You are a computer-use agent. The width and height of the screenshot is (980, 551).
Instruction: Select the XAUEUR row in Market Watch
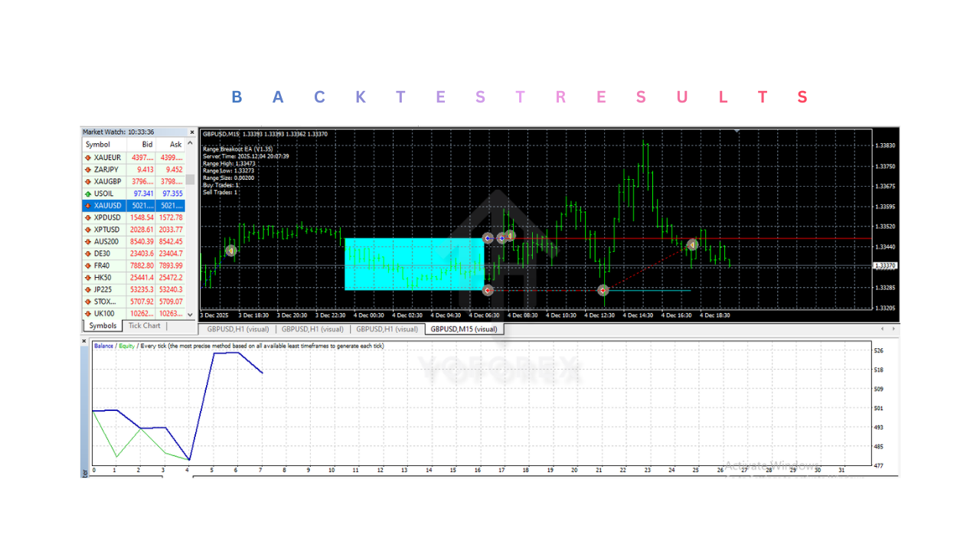click(x=115, y=157)
